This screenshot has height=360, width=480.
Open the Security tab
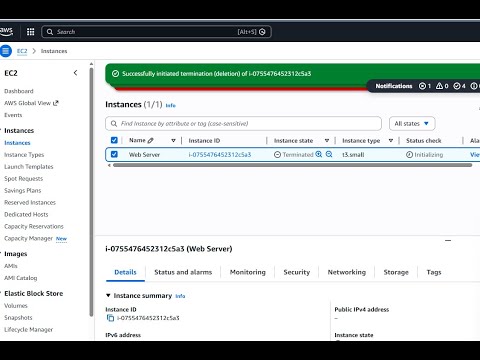pyautogui.click(x=297, y=272)
